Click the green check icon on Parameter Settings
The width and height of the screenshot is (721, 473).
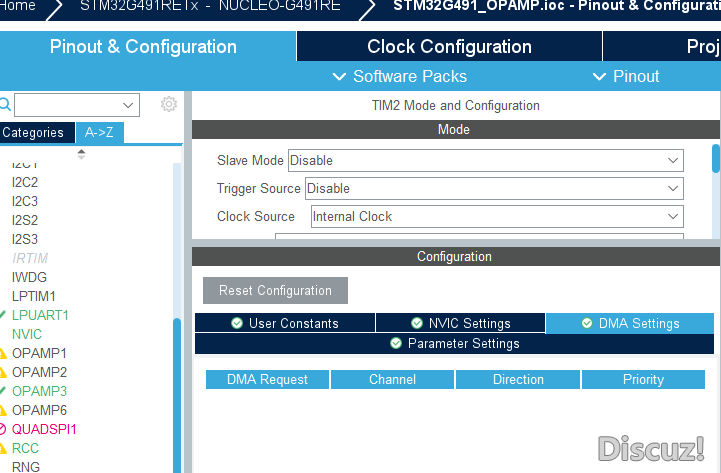point(396,343)
